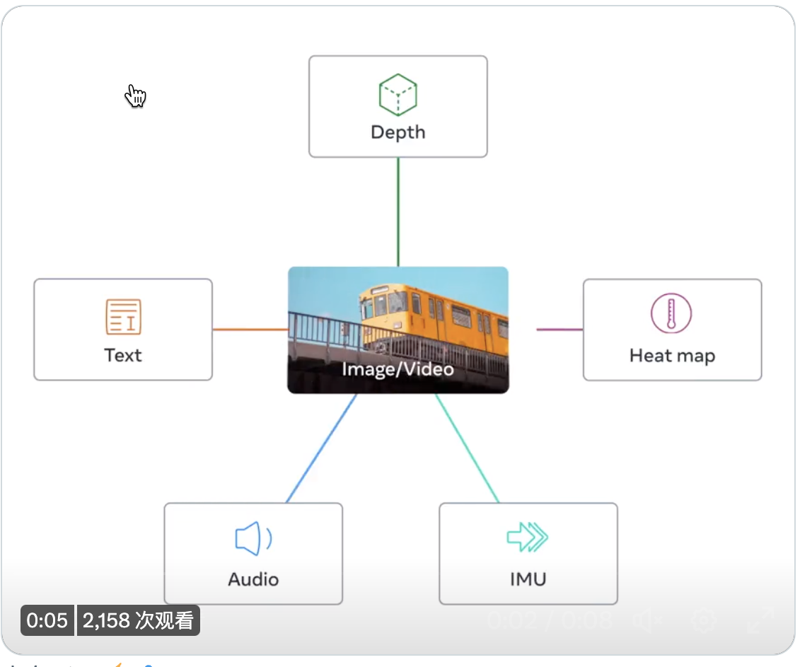Screen dimensions: 812x667
Task: Select the Audio label text
Action: tap(253, 579)
